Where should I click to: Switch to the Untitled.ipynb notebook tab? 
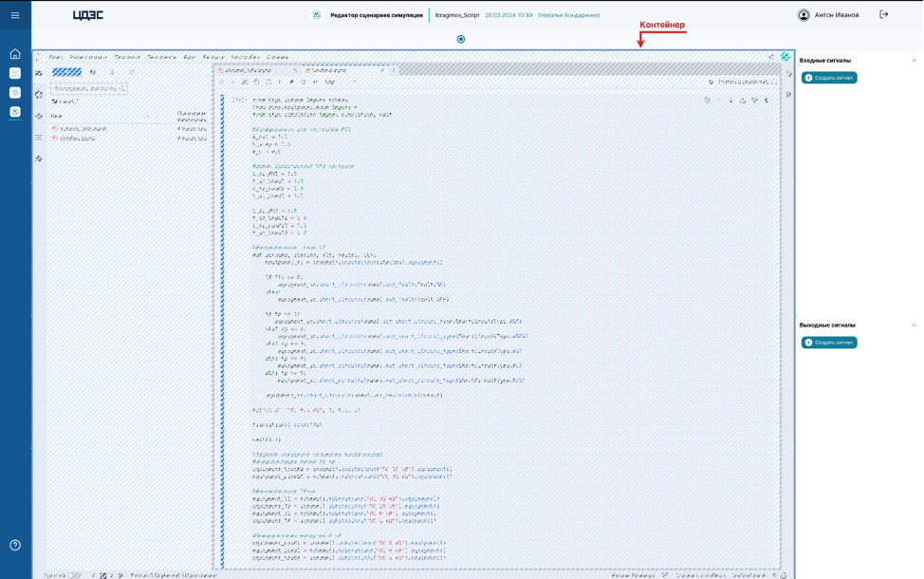point(329,70)
